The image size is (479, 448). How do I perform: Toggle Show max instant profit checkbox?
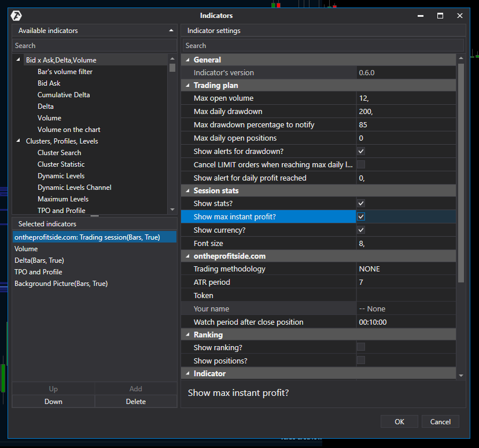point(361,216)
